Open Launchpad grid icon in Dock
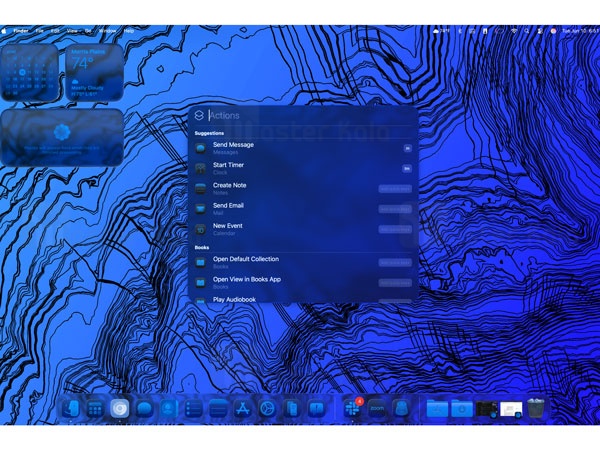Screen dimensions: 600x450 pos(95,408)
